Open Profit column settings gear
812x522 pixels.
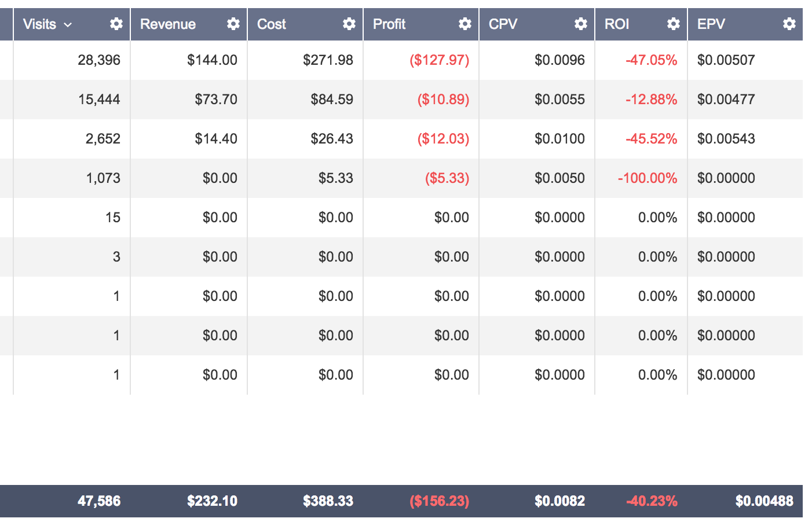(465, 24)
